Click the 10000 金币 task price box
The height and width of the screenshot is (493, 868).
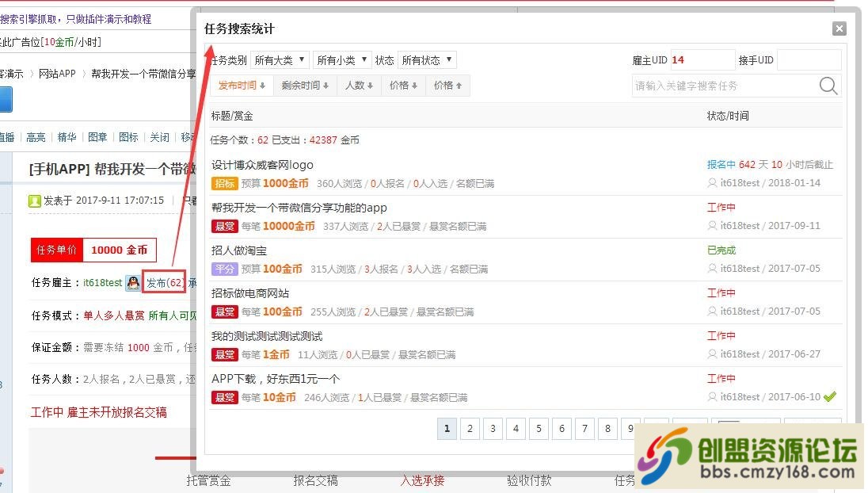click(x=120, y=250)
